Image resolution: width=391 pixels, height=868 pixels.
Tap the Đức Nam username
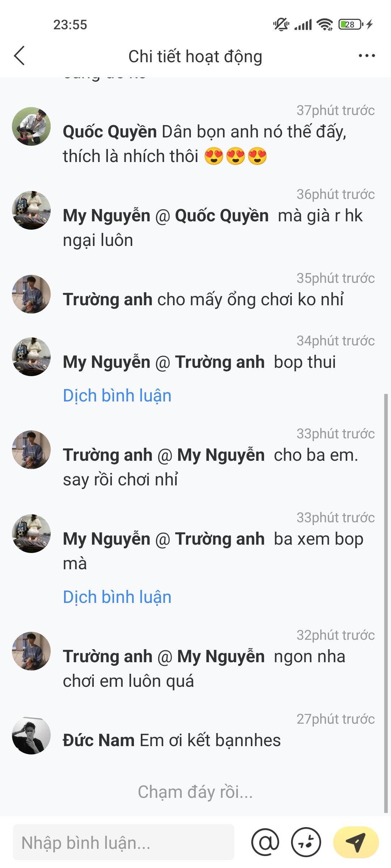(98, 740)
